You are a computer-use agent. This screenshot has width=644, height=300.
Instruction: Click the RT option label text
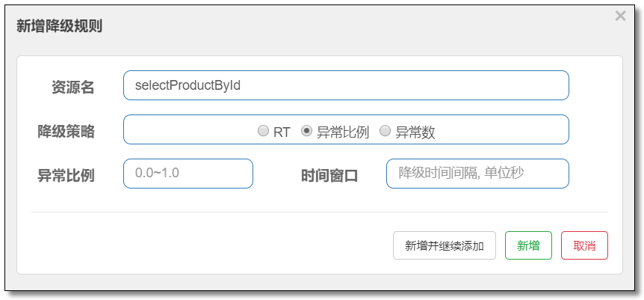tap(282, 132)
